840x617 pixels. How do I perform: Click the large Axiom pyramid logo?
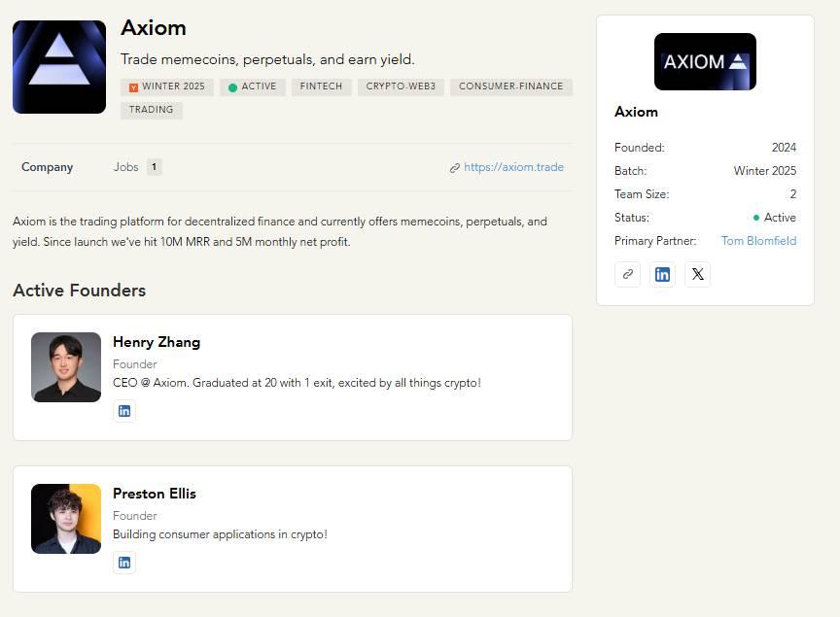tap(59, 67)
